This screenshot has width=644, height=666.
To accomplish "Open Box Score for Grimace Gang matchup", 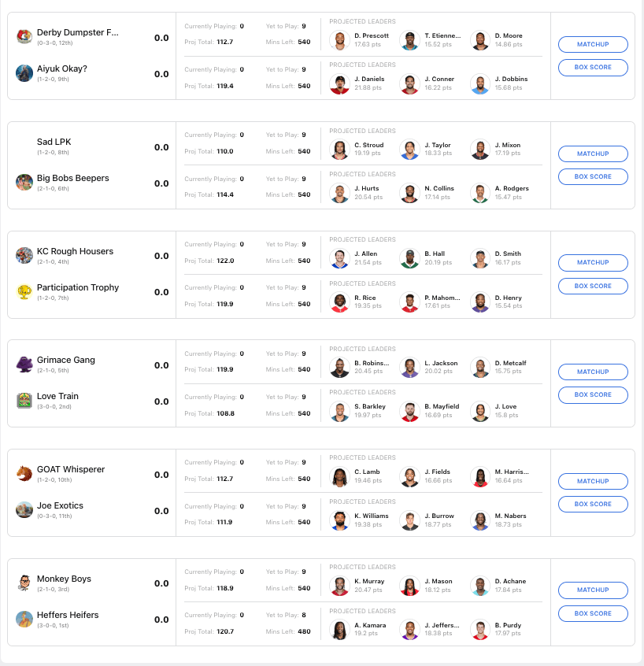I will (x=593, y=395).
